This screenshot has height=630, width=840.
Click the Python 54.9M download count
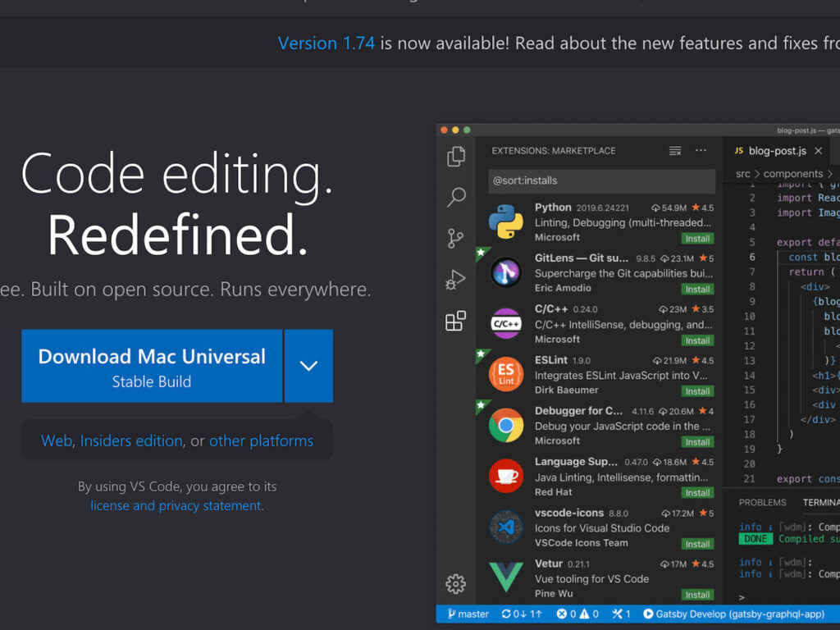coord(669,208)
